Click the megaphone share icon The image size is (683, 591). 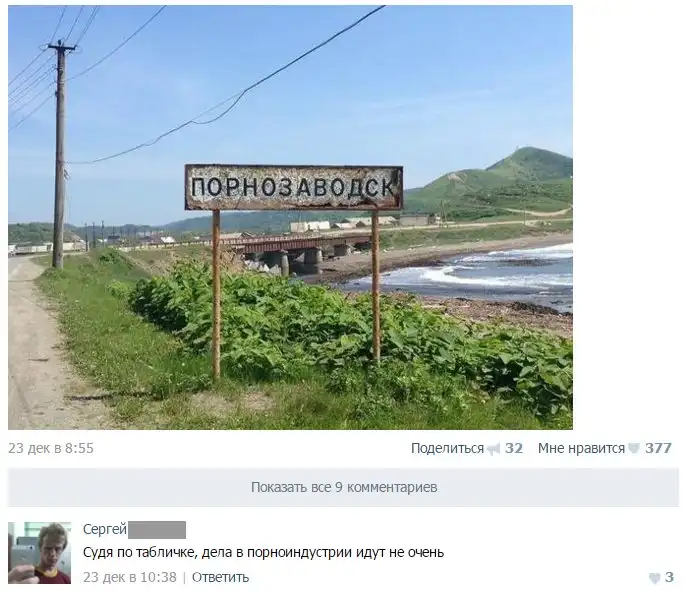tap(494, 449)
